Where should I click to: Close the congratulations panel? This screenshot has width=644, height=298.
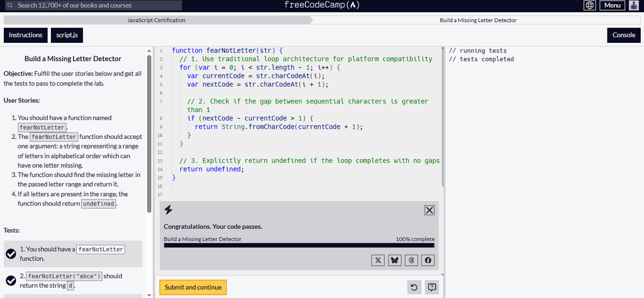coord(429,210)
